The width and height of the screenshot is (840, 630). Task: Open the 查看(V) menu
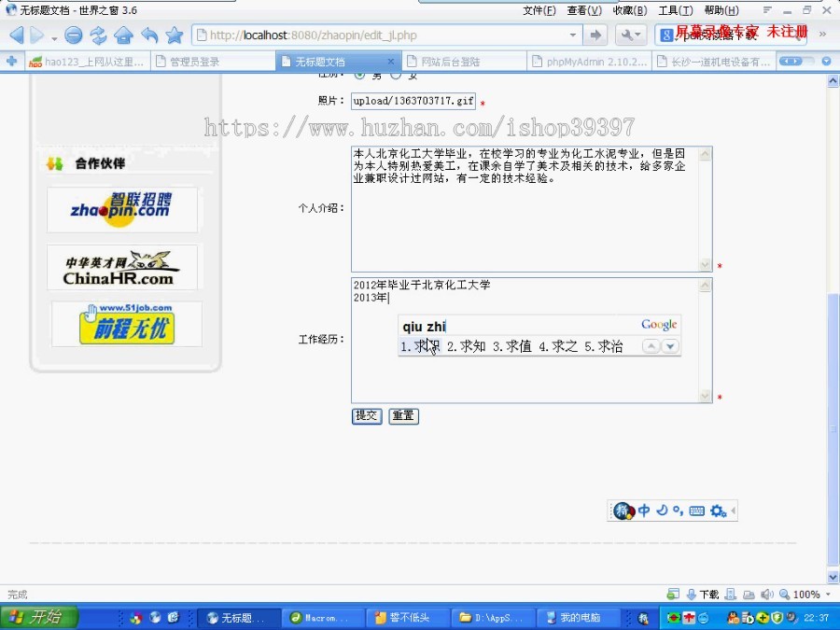[584, 10]
